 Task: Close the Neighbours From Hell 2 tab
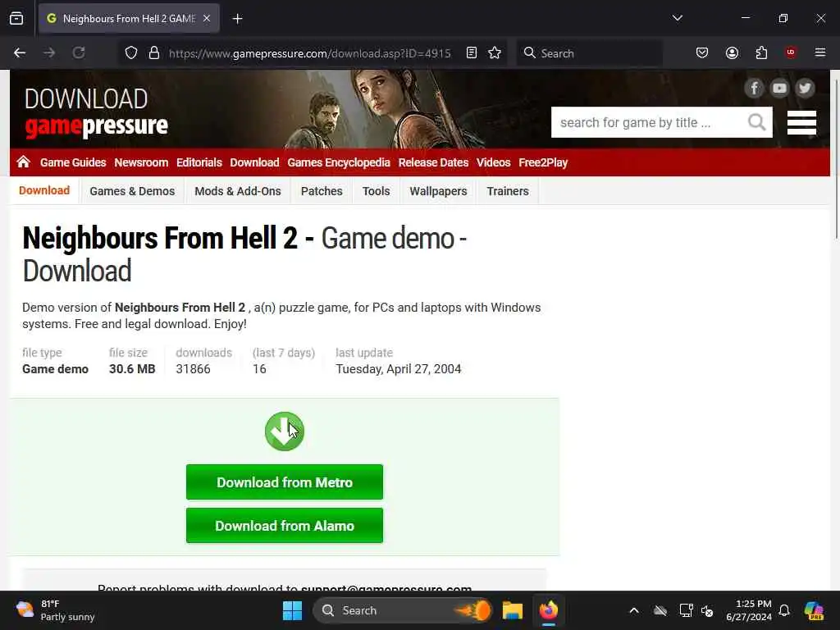[x=207, y=18]
